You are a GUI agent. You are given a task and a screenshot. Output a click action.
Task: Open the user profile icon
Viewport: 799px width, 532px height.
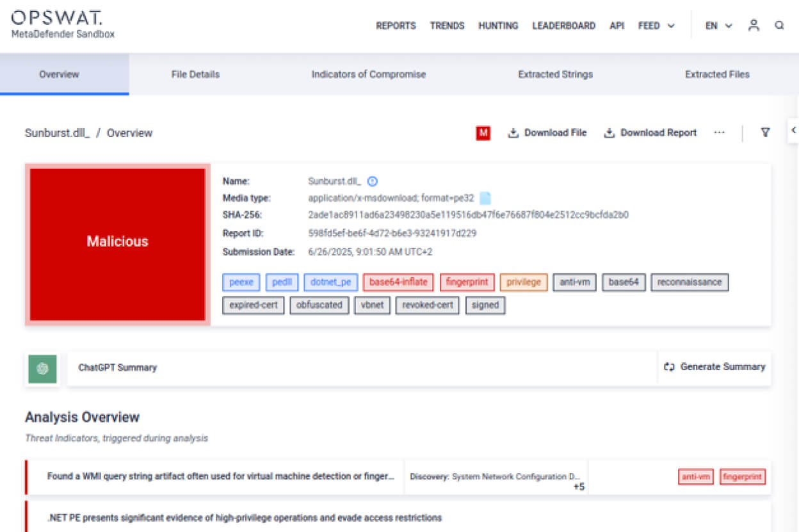(754, 25)
